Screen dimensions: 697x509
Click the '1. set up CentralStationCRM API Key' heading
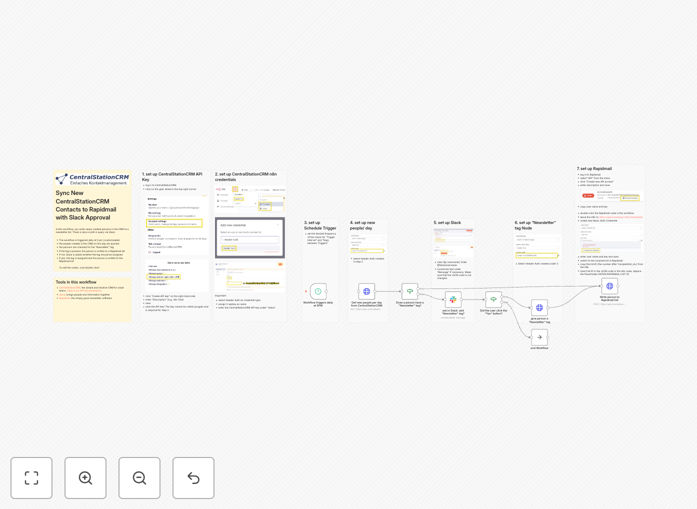[x=172, y=176]
